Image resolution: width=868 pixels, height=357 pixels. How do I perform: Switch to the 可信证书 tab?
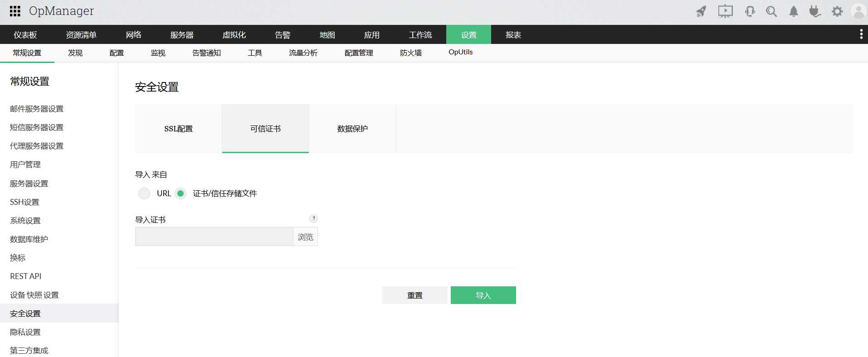click(x=265, y=129)
